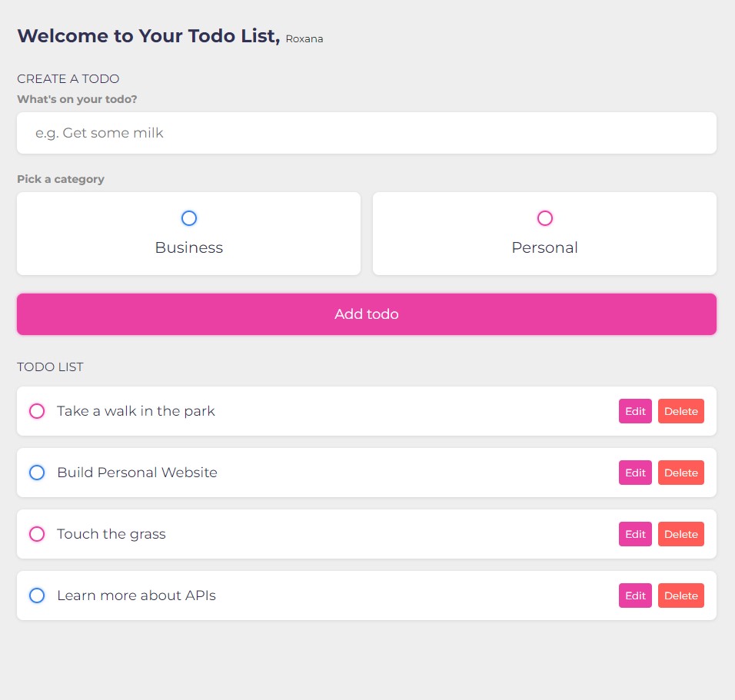The image size is (735, 700).
Task: Delete the 'Learn more about APIs' todo
Action: (x=680, y=595)
